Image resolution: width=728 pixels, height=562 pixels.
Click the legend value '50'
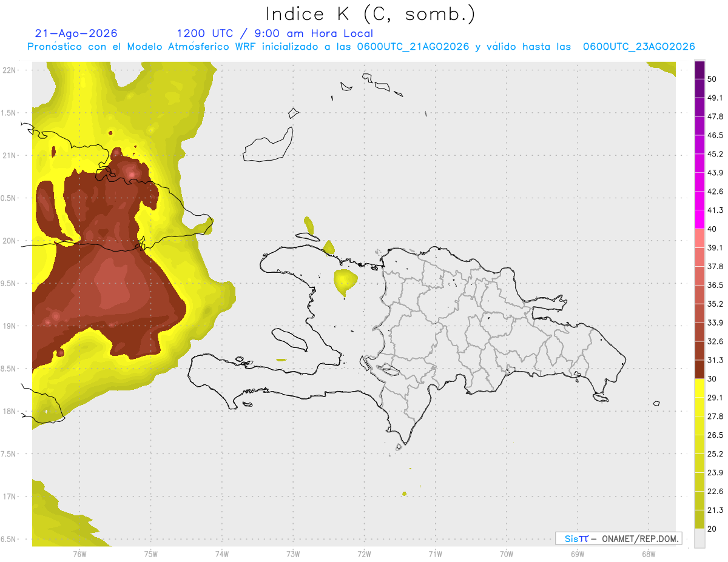712,79
